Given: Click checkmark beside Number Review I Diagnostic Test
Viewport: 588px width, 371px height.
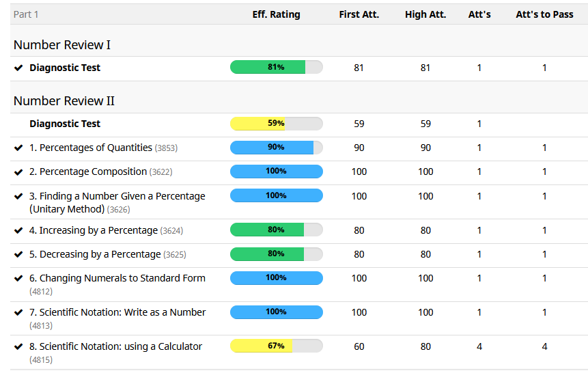Looking at the screenshot, I should coord(18,68).
